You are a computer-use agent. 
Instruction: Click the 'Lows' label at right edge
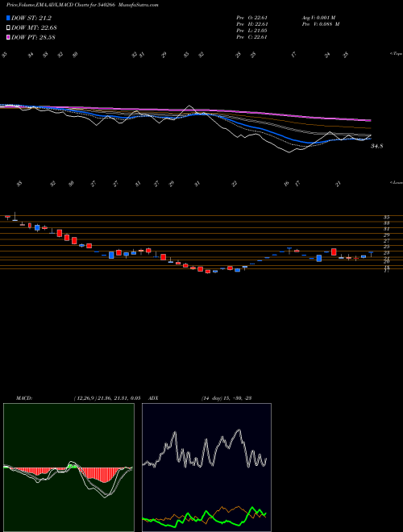396,182
